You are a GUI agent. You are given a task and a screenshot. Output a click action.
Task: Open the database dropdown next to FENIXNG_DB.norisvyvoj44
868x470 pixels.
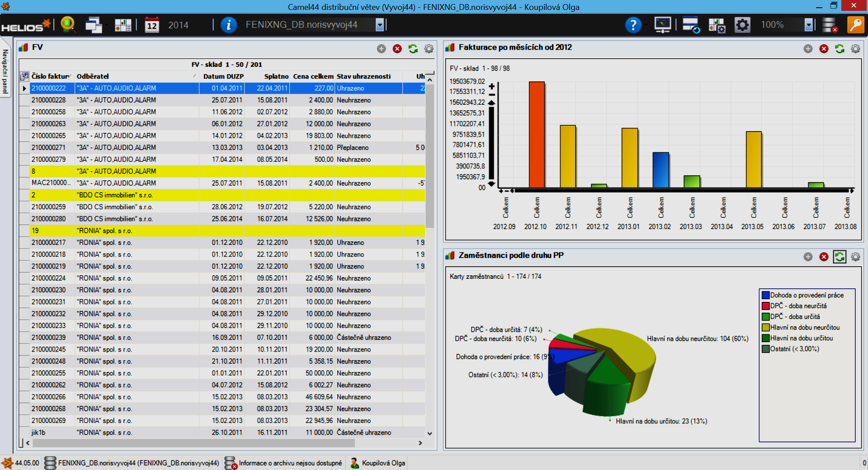[x=380, y=25]
